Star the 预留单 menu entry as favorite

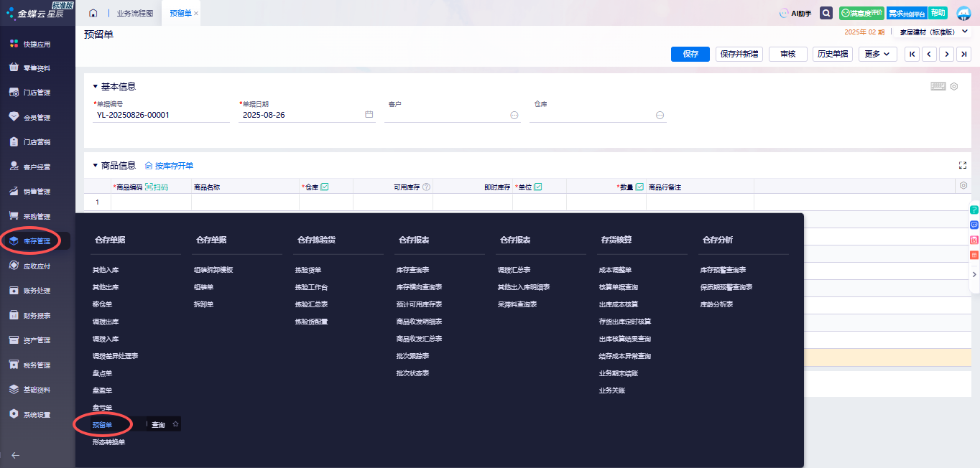click(175, 424)
